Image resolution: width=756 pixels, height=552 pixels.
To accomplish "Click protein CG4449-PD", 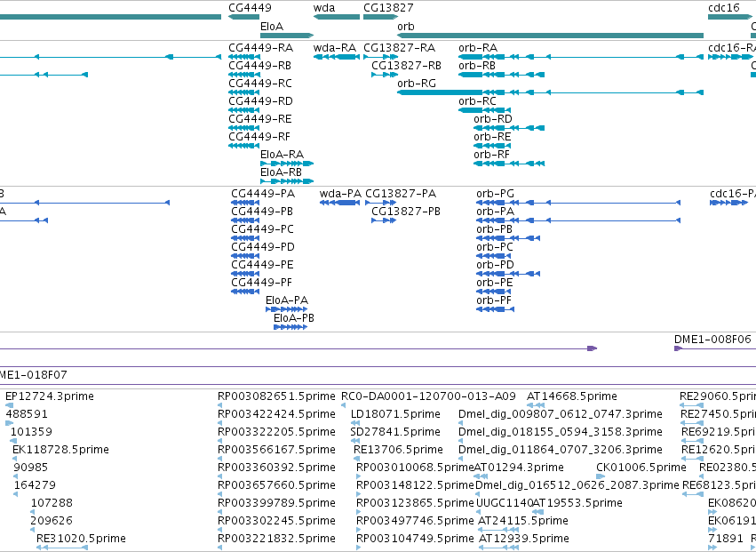I will click(263, 247).
